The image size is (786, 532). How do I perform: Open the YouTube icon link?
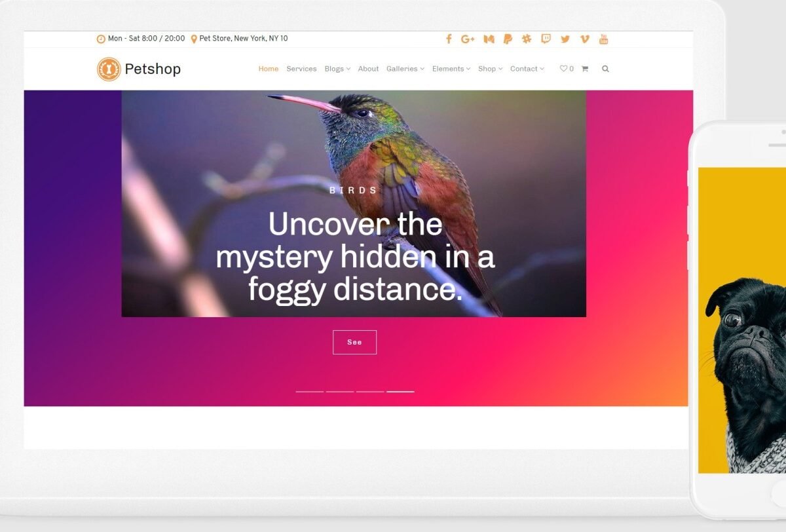click(x=603, y=39)
